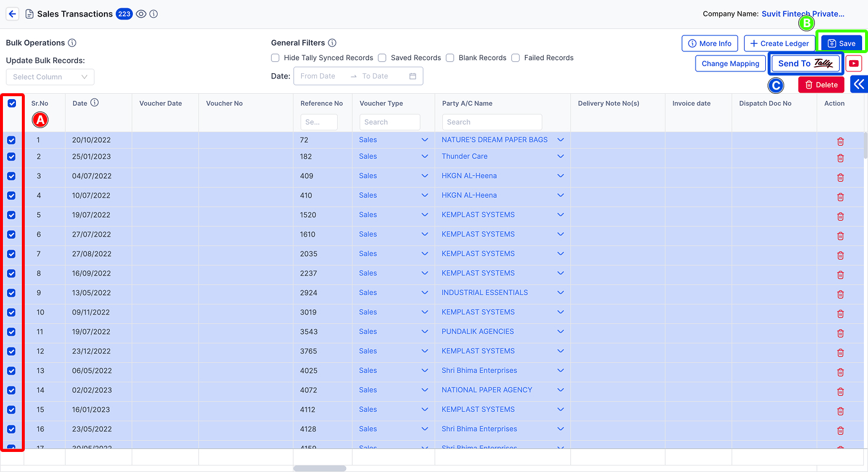The image size is (868, 472).
Task: Open Voucher Type dropdown in row 12
Action: (425, 351)
